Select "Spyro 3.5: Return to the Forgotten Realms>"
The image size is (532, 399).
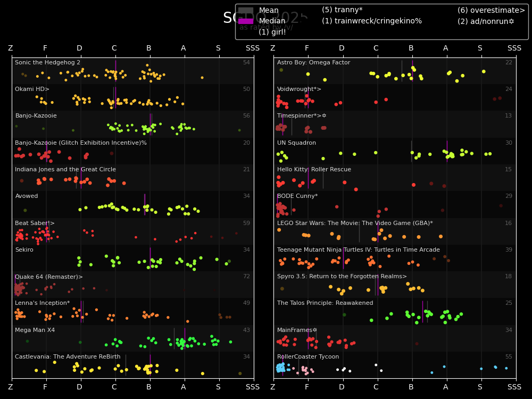[342, 276]
